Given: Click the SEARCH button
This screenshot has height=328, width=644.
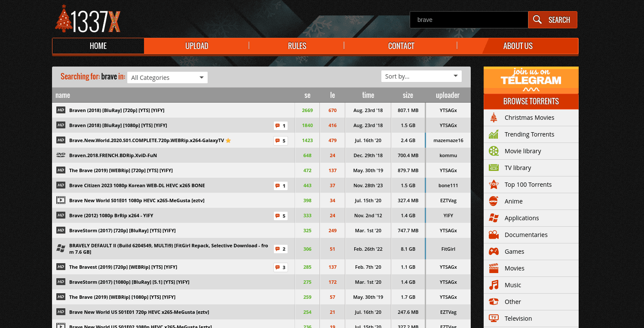Looking at the screenshot, I should click(552, 20).
